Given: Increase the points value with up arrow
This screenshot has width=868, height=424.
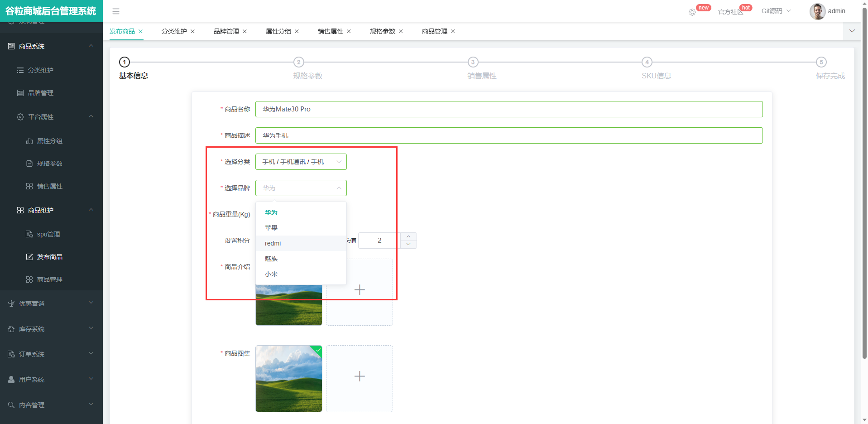Looking at the screenshot, I should pos(408,236).
